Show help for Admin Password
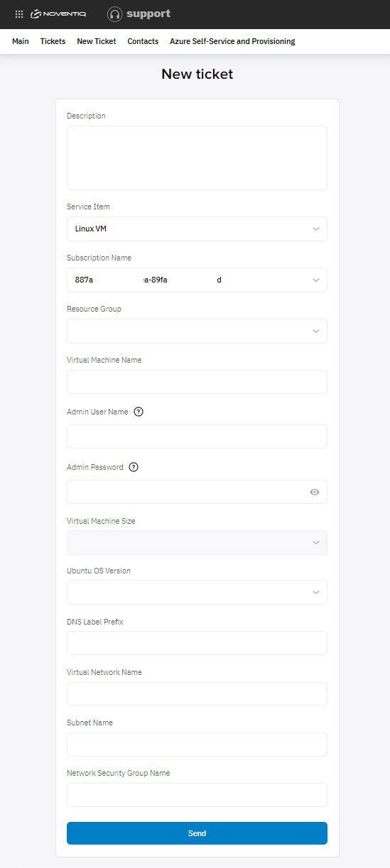Viewport: 390px width, 868px height. (134, 467)
